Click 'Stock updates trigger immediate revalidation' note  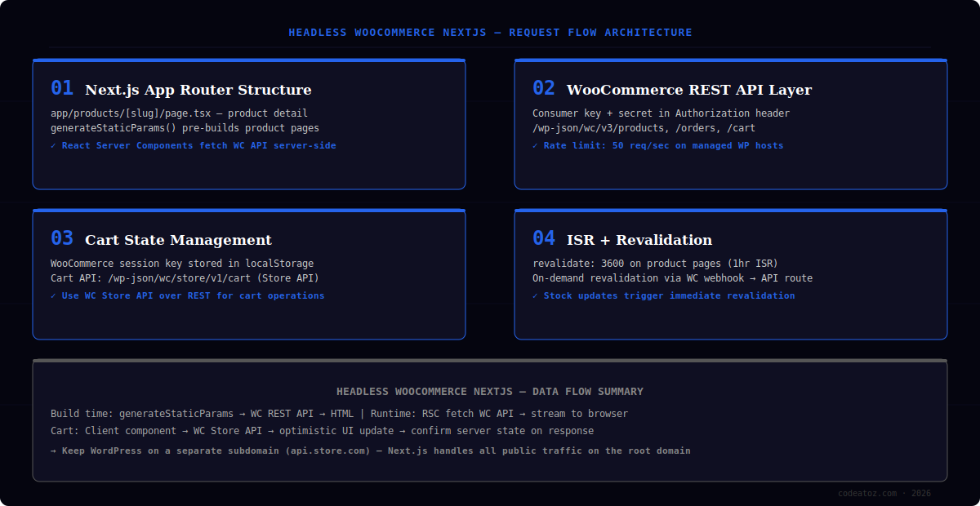click(x=664, y=295)
